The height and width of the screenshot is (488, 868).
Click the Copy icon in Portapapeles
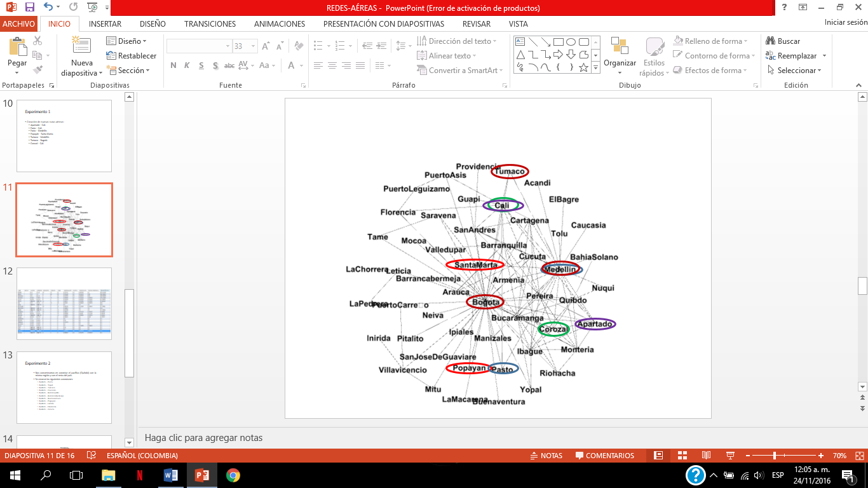pos(37,55)
